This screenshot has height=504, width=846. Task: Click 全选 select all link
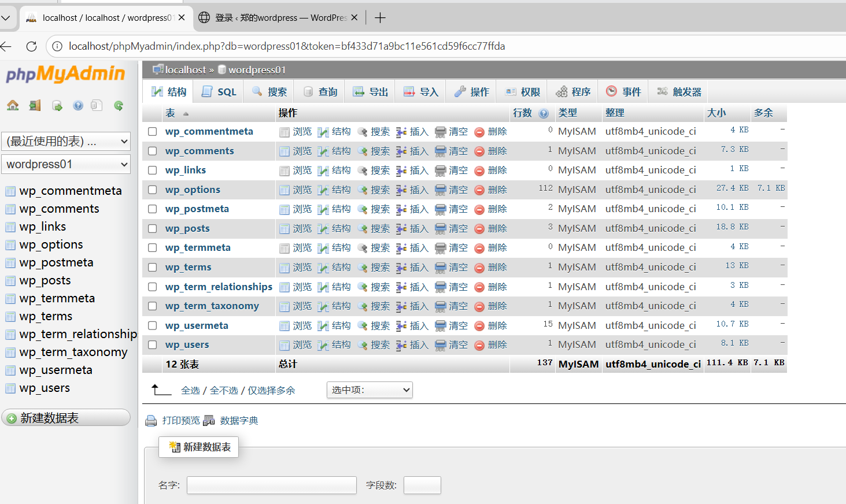point(190,391)
